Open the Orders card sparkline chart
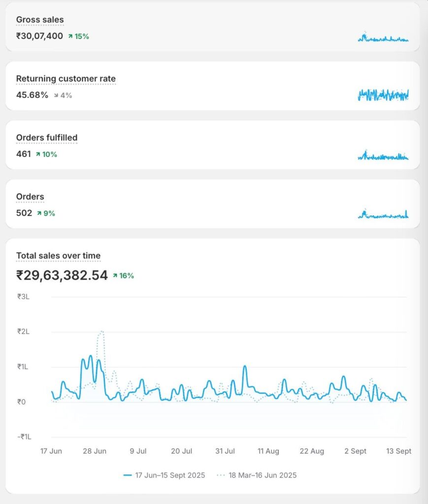 coord(383,215)
